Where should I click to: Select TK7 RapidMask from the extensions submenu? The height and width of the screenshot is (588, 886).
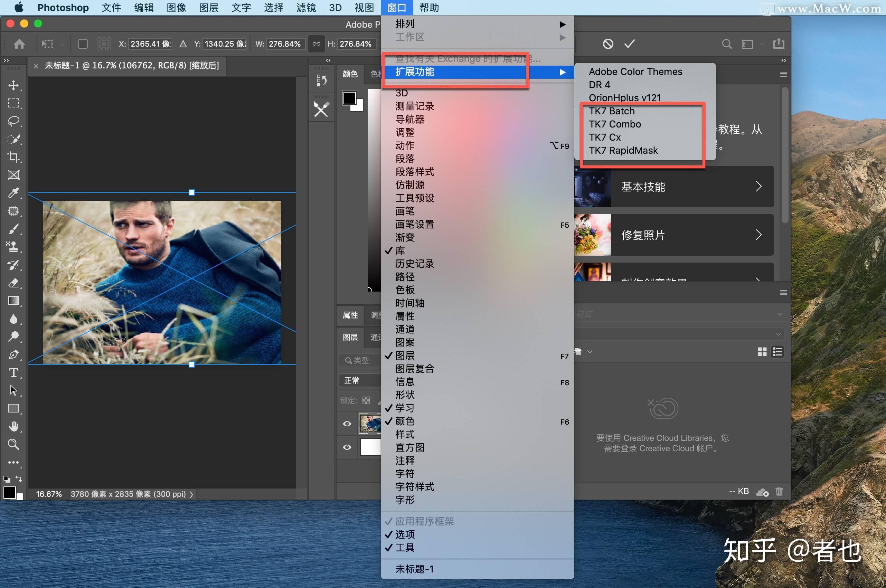point(623,150)
